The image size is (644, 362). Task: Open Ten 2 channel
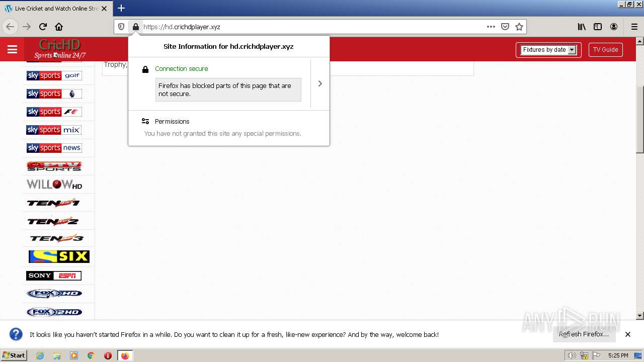(x=54, y=221)
